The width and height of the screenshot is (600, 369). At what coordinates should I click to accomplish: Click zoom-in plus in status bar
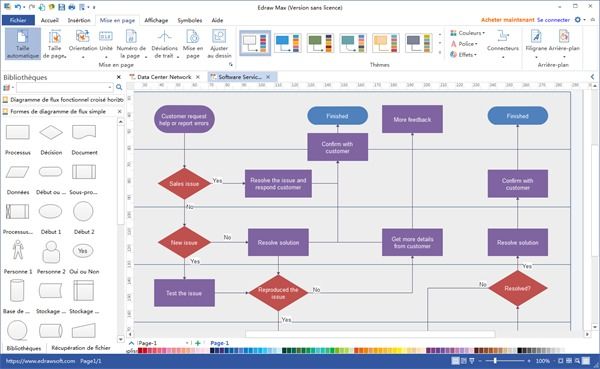[529, 361]
